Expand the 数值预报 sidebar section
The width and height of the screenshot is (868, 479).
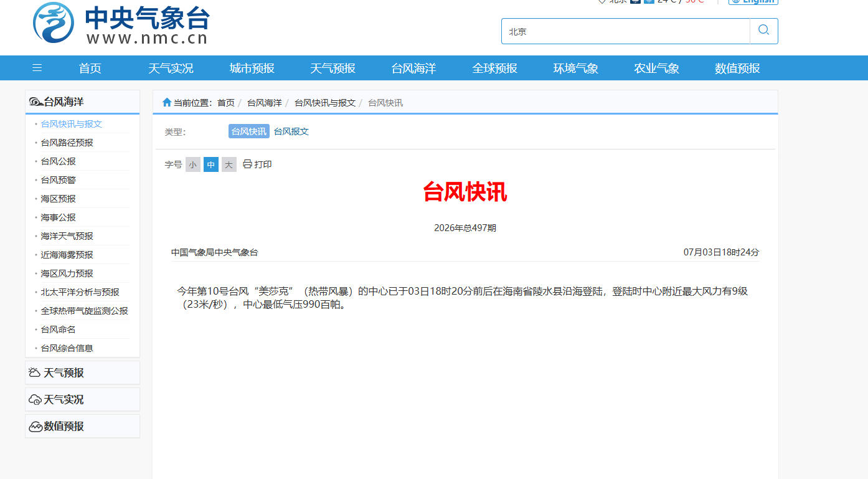point(82,426)
